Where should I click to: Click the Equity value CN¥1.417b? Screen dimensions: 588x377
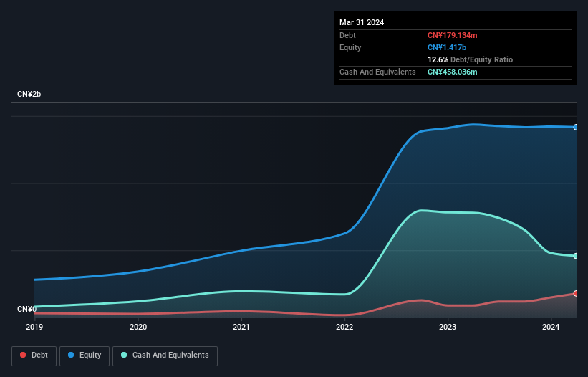(x=447, y=47)
